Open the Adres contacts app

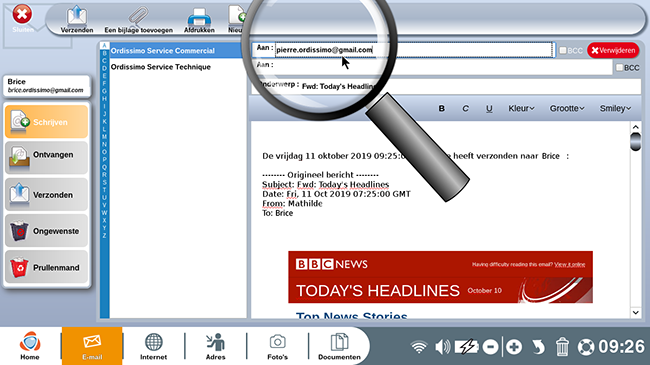pyautogui.click(x=216, y=347)
